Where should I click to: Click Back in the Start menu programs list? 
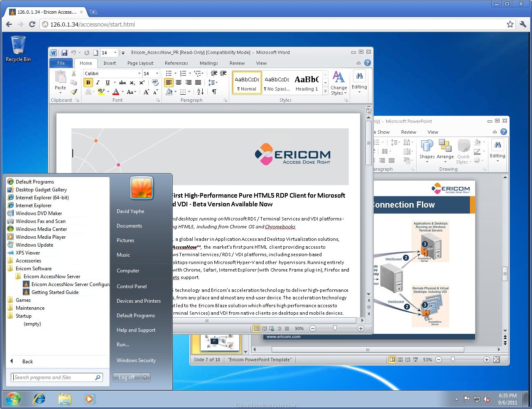[x=27, y=362]
